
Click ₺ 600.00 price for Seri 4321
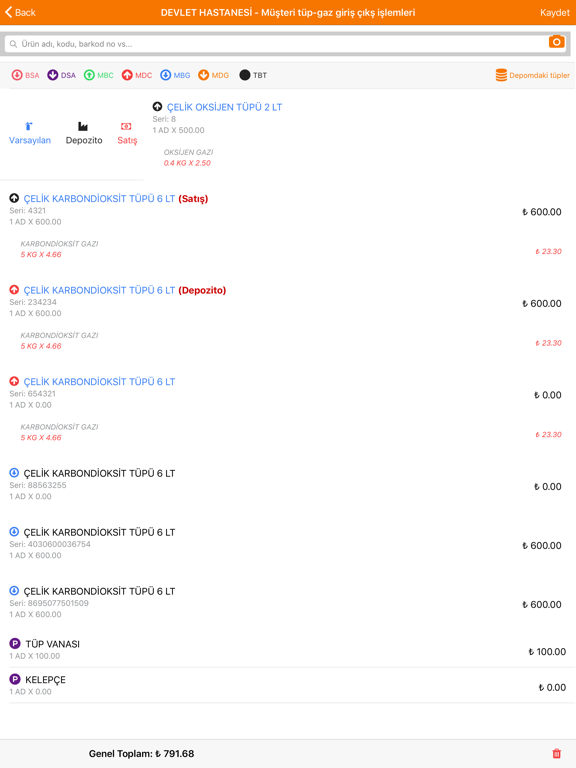[x=542, y=212]
